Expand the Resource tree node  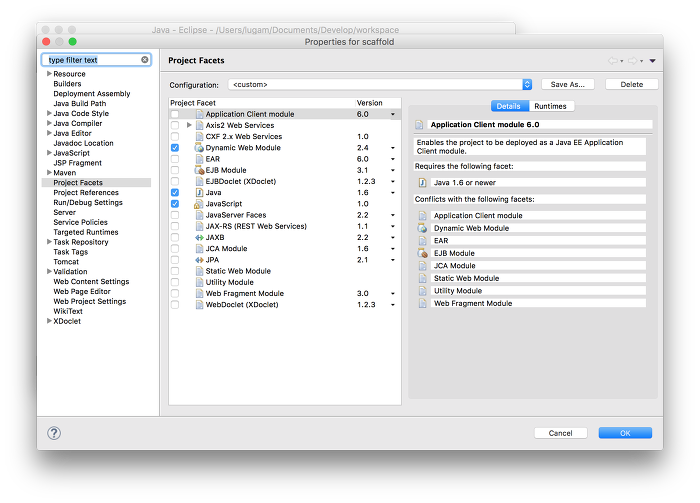tap(49, 74)
